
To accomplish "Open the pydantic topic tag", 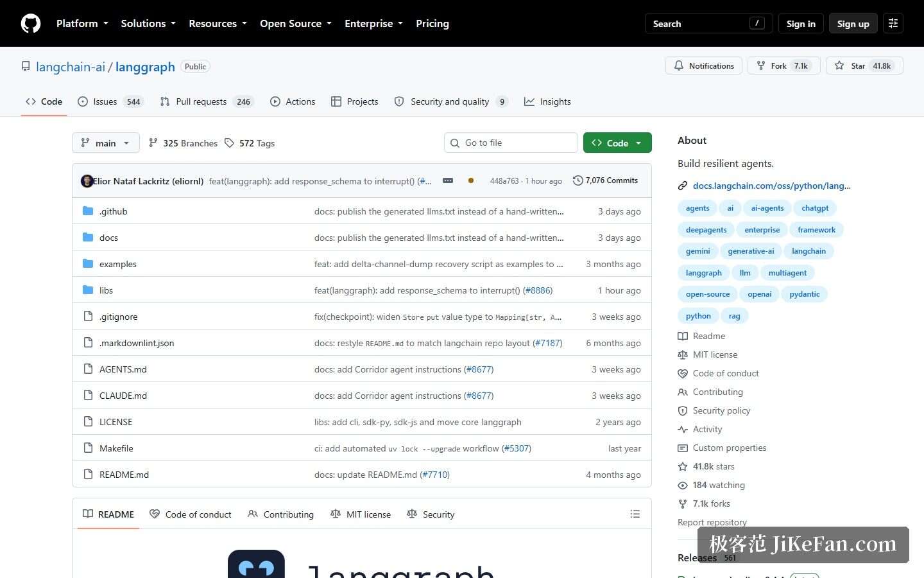I will pos(805,294).
